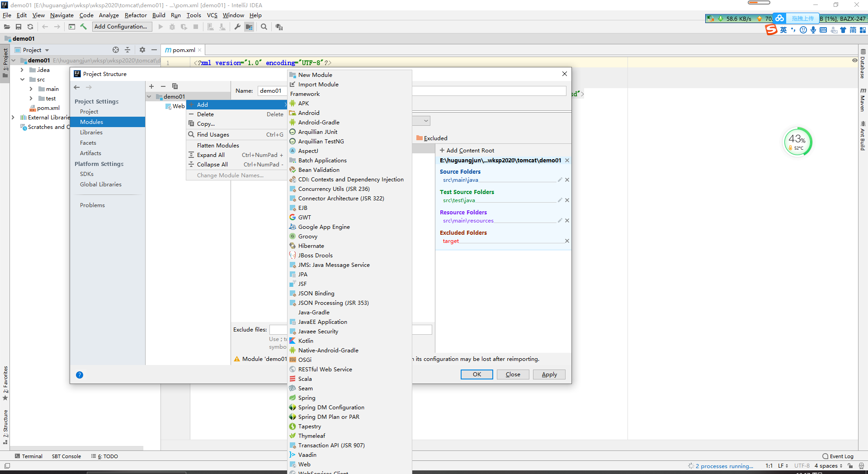Expand main folder in Project tree

(x=31, y=89)
